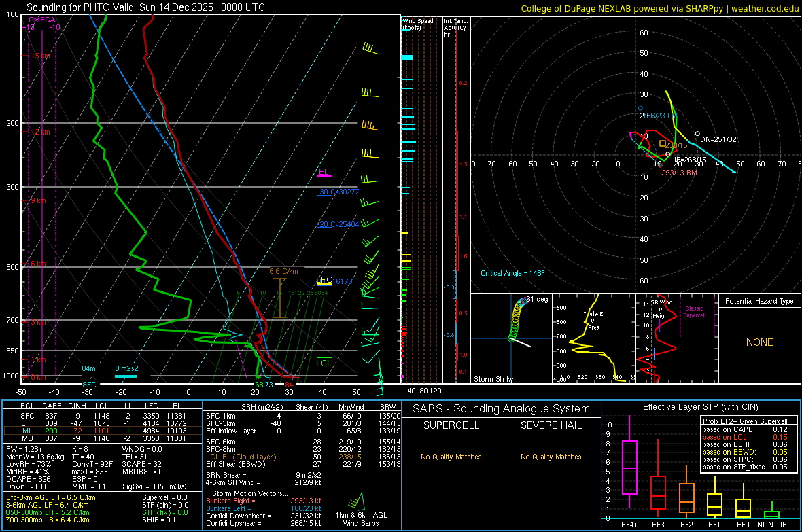802x532 pixels.
Task: Click the Bunkers Right = 293/13 kt line
Action: [x=264, y=501]
